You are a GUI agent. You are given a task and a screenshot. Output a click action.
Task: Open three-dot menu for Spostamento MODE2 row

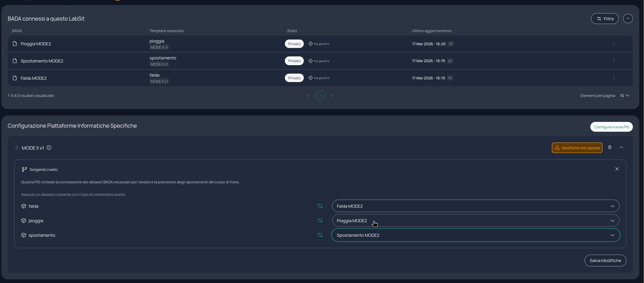pos(614,61)
